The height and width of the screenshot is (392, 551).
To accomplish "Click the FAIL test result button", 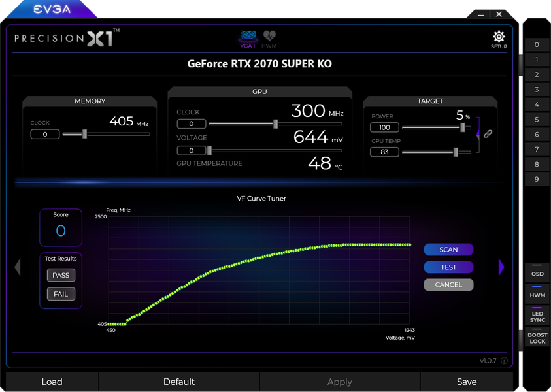I will pos(61,294).
